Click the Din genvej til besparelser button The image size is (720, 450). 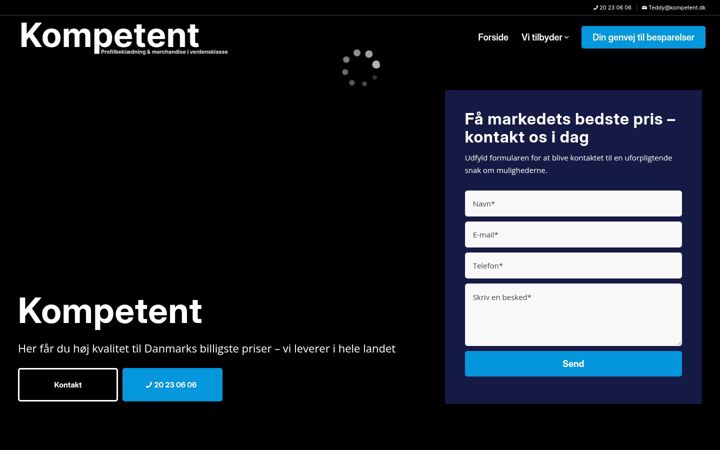click(x=643, y=37)
